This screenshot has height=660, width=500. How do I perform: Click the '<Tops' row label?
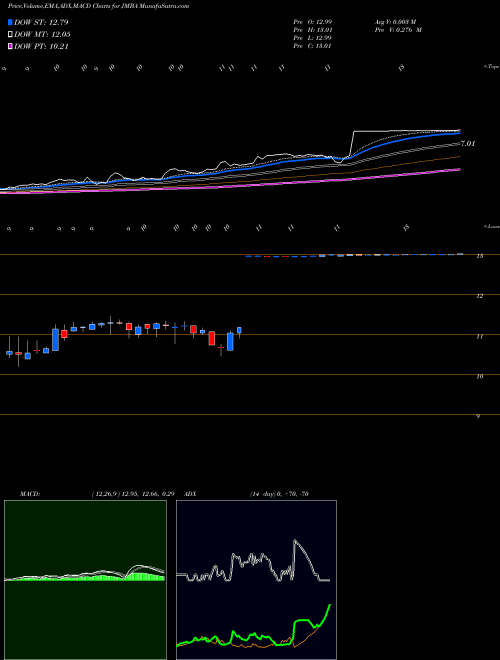[x=491, y=67]
